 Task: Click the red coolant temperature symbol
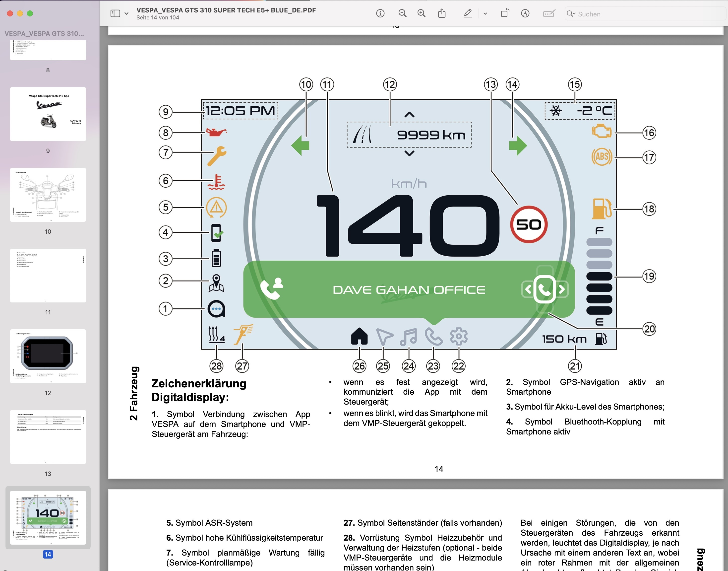pyautogui.click(x=217, y=182)
